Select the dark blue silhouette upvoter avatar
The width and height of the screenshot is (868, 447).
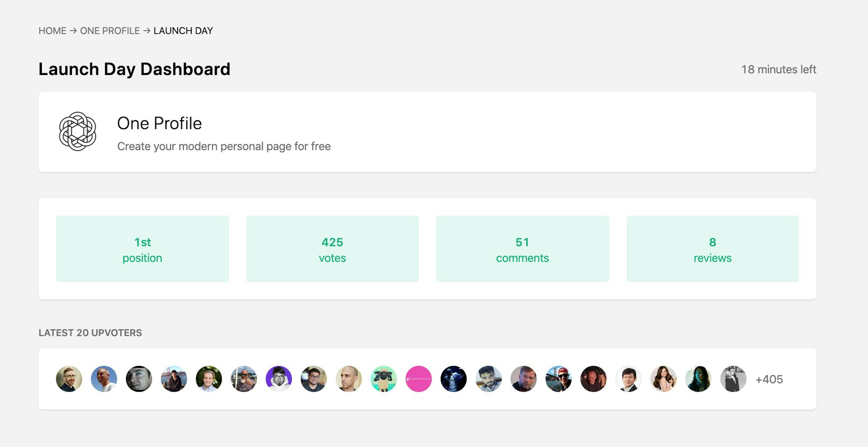pos(453,379)
